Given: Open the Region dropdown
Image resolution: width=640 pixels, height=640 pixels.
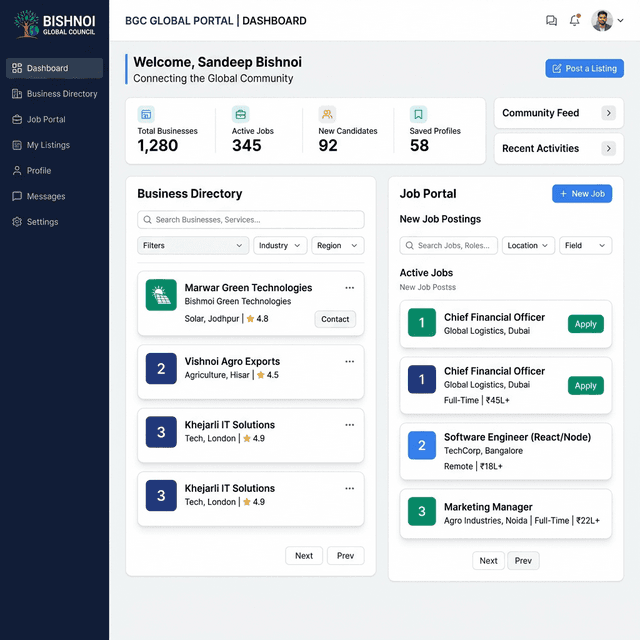Looking at the screenshot, I should tap(338, 245).
